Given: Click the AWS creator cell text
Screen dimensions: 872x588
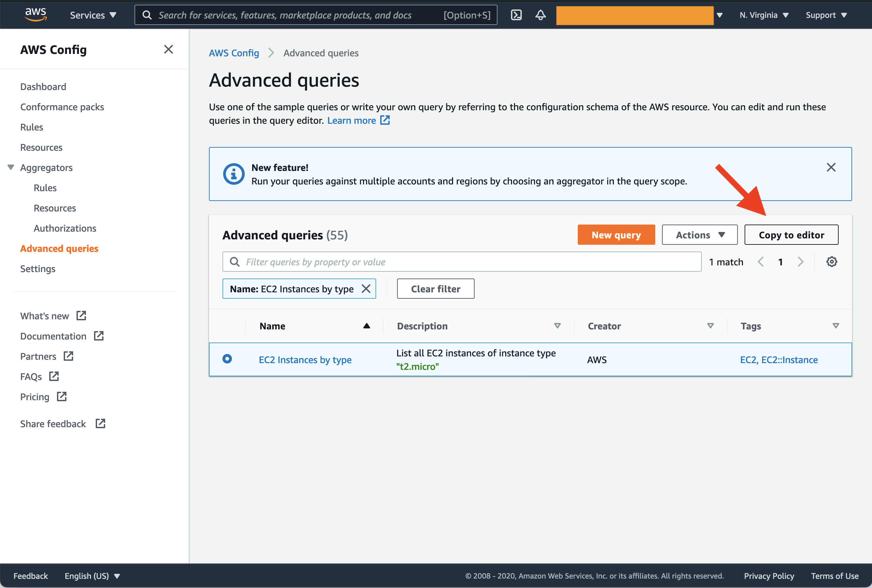Looking at the screenshot, I should coord(597,360).
